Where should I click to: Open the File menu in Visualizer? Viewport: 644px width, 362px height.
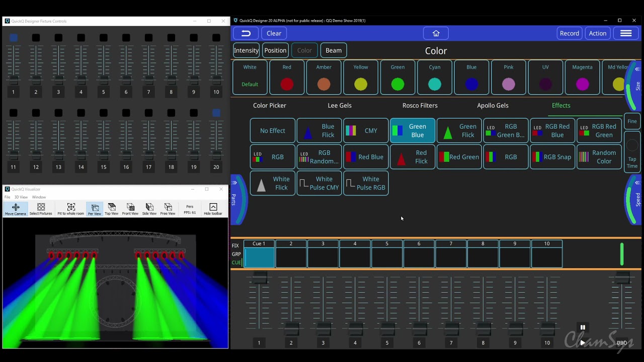tap(8, 197)
